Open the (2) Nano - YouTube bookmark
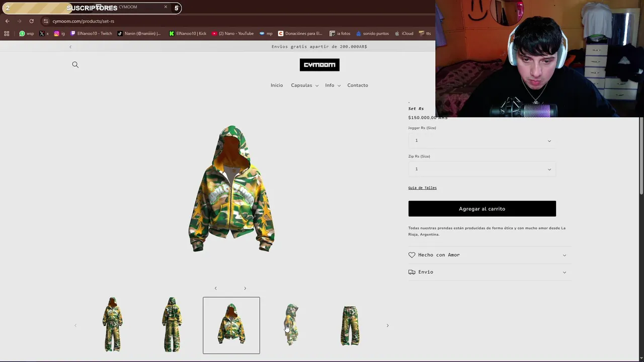The image size is (644, 362). point(232,34)
